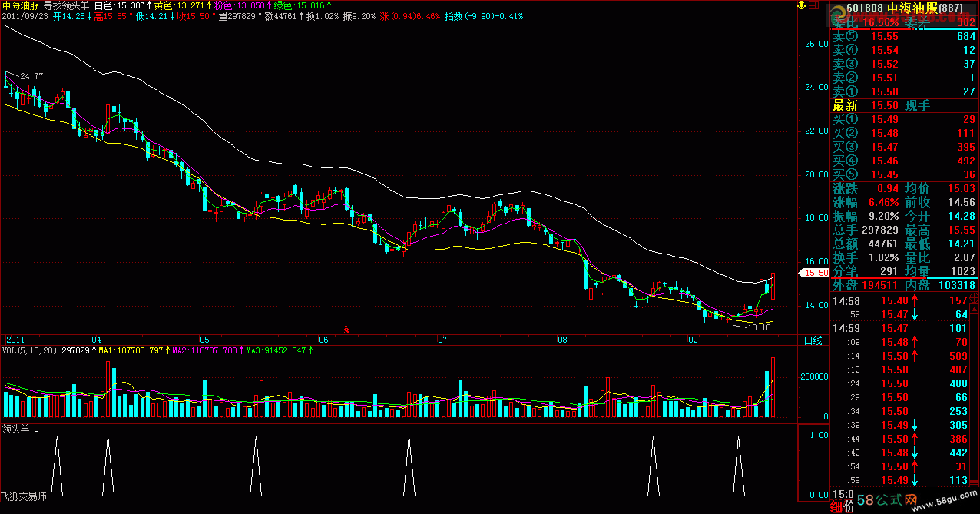The height and width of the screenshot is (514, 980).
Task: Click the 涨跌 0.94 value
Action: click(886, 188)
